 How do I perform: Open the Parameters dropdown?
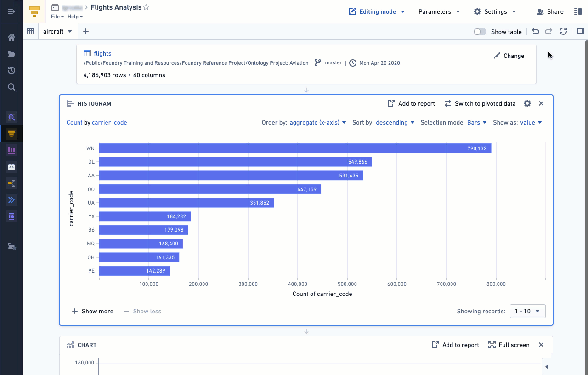click(439, 11)
